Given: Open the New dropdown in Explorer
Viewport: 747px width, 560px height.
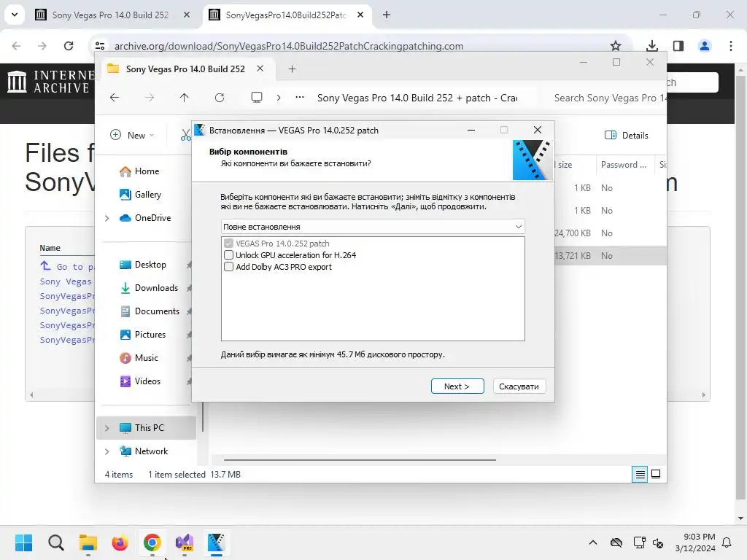Looking at the screenshot, I should pyautogui.click(x=133, y=135).
